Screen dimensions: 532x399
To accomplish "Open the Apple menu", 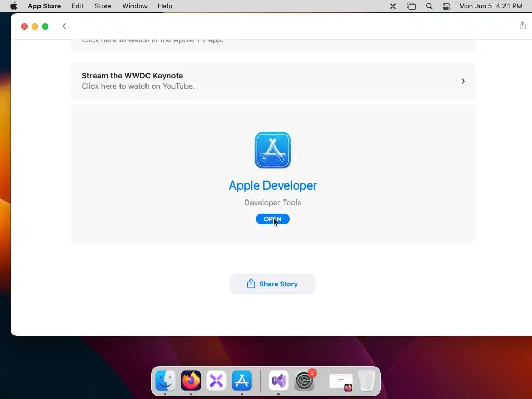I will pos(14,6).
